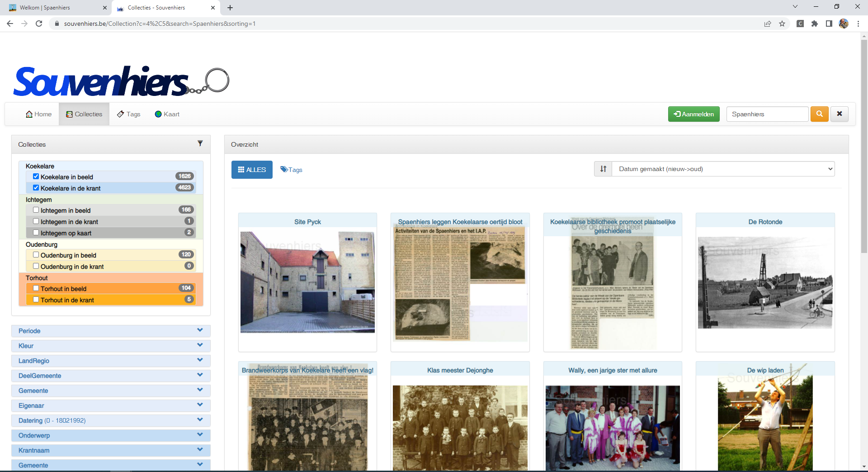Click the orange search magnifier button
The width and height of the screenshot is (868, 472).
click(x=819, y=114)
